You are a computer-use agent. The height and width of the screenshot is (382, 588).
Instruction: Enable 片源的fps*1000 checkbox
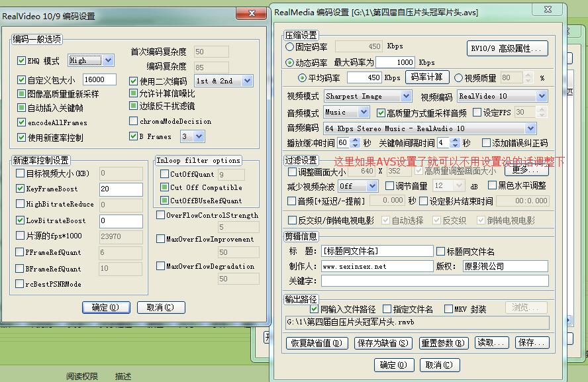20,236
